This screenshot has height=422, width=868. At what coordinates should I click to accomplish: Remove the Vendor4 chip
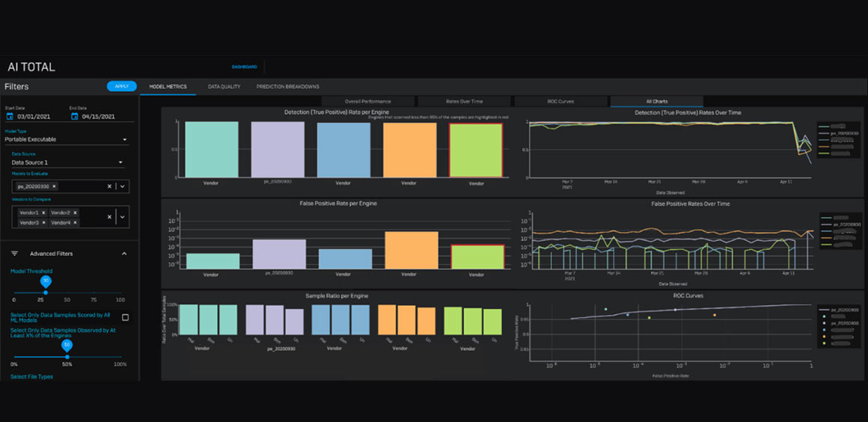[75, 223]
